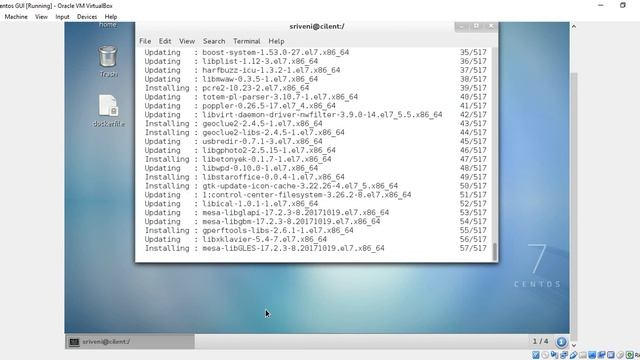Click the hard disk indicator in VirtualBox status bar
This screenshot has height=360, width=640.
[x=536, y=355]
